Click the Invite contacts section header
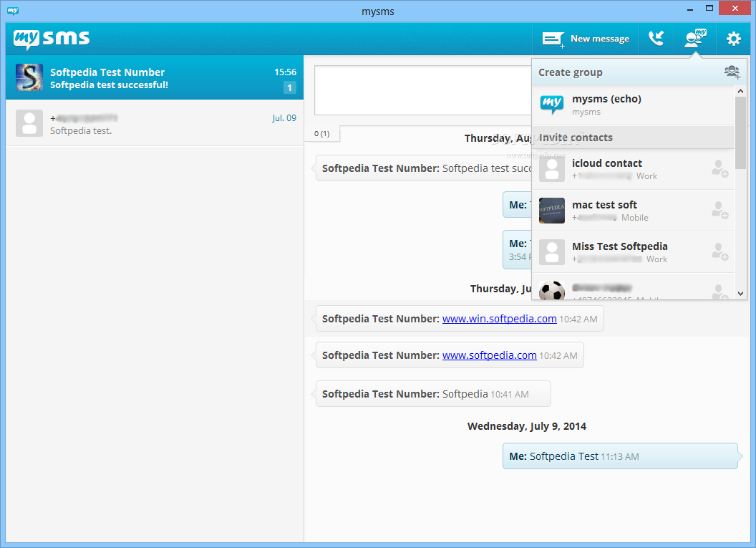 click(633, 138)
